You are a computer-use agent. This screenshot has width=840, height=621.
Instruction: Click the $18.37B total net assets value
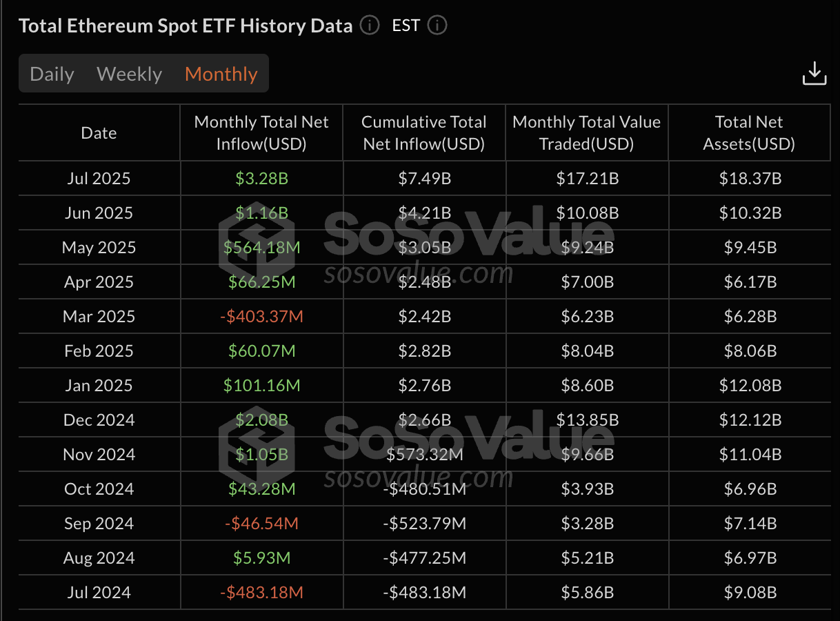coord(749,179)
